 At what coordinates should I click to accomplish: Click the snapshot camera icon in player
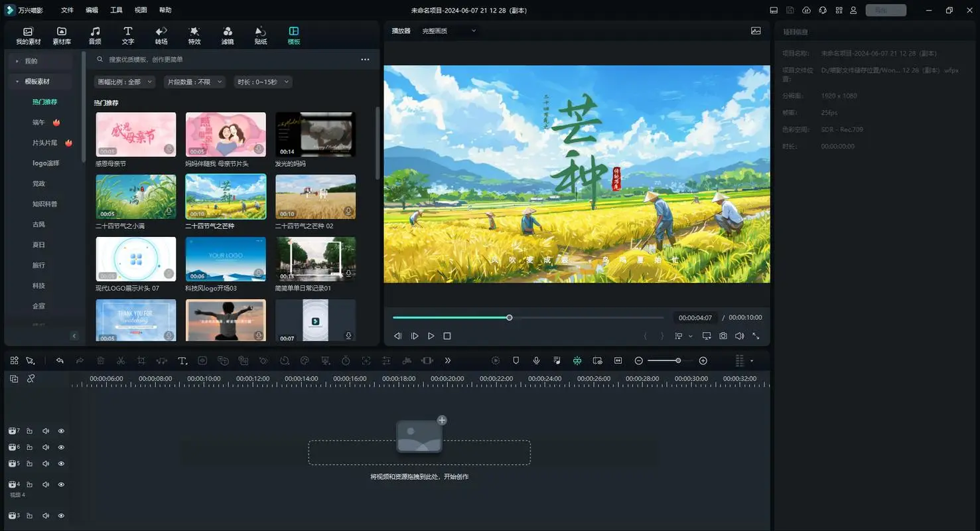tap(723, 336)
